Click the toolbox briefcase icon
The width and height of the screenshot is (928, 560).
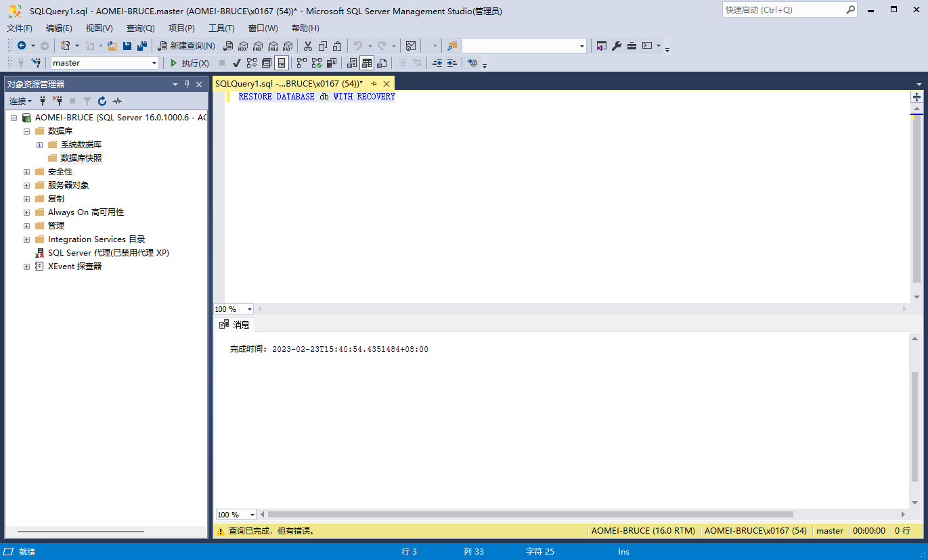[x=632, y=46]
